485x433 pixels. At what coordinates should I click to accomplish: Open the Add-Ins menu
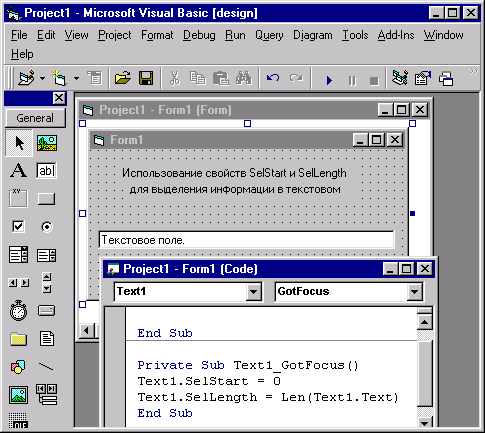click(396, 35)
